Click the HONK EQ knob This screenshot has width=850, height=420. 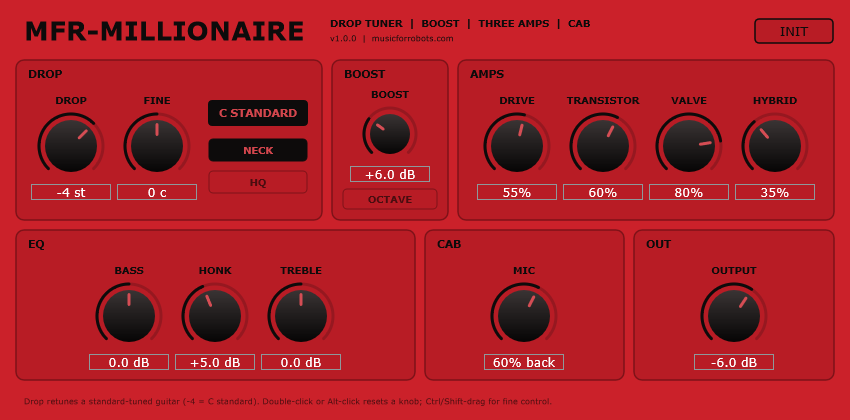215,316
